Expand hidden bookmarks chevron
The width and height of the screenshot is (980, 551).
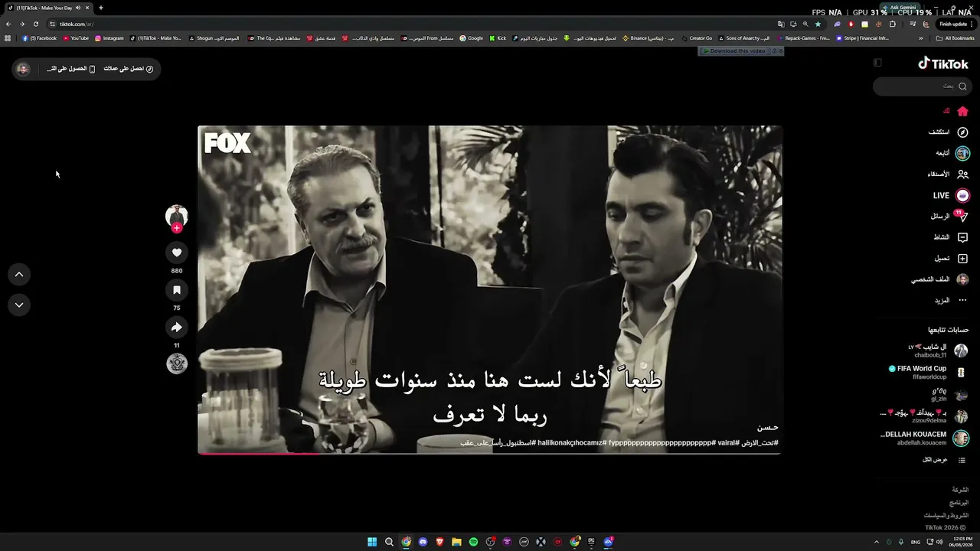tap(920, 38)
